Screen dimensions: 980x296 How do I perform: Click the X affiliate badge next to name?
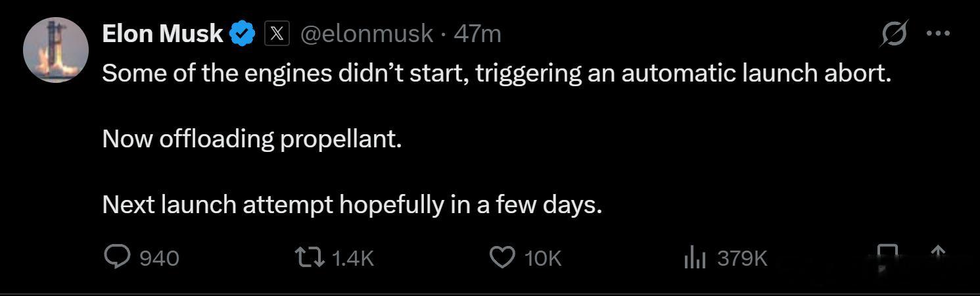click(x=277, y=34)
